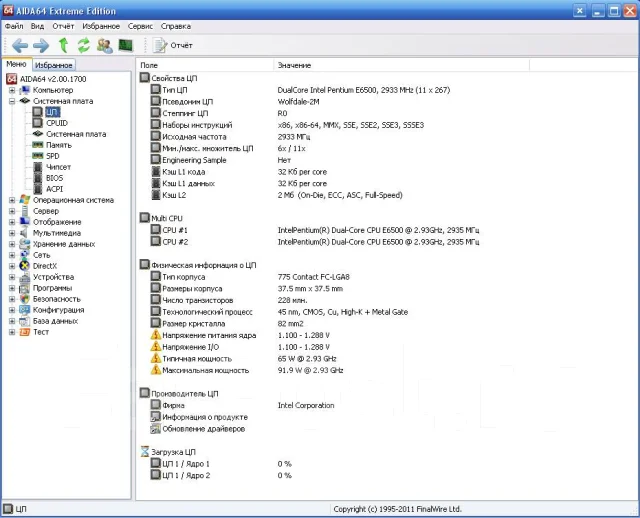Select the BIOS tree item
This screenshot has width=640, height=518.
(54, 178)
